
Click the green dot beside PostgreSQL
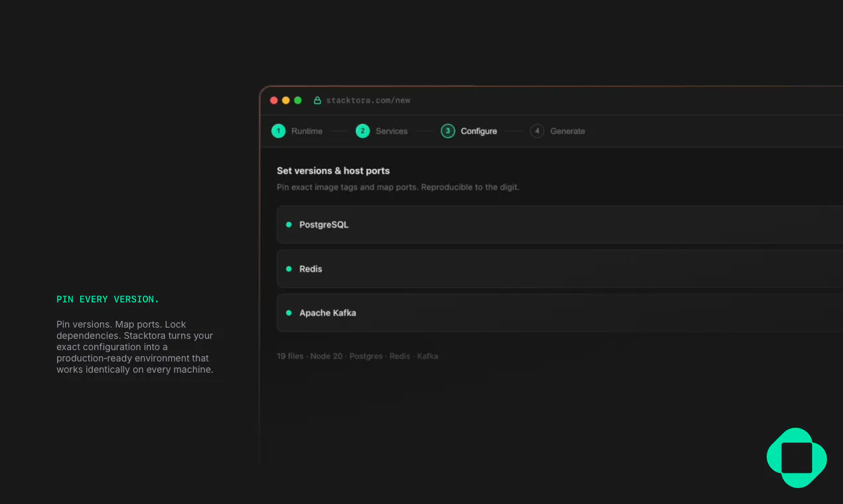[289, 225]
